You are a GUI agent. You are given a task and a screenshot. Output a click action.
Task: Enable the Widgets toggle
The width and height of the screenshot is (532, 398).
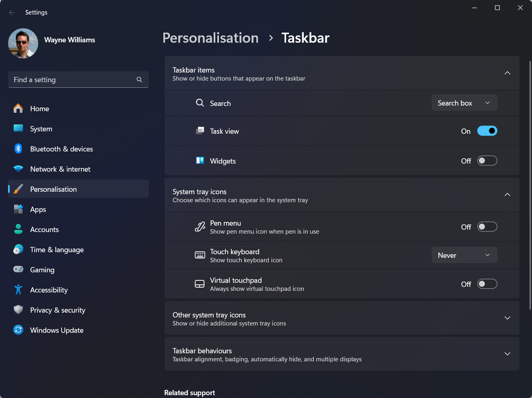[x=487, y=160]
